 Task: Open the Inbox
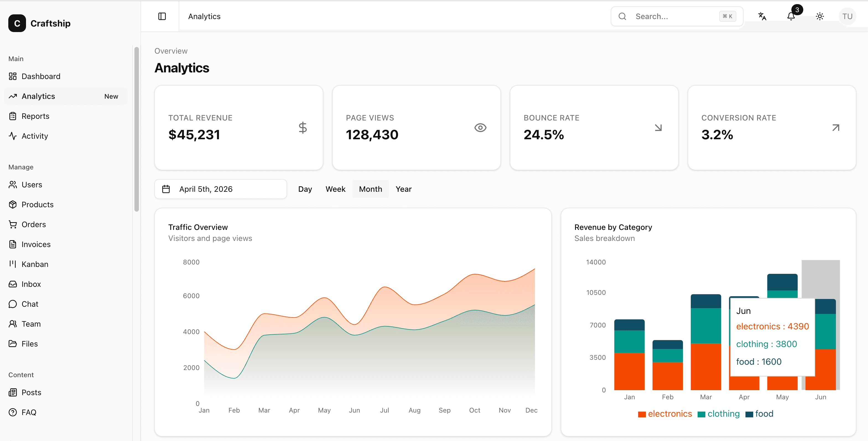coord(31,284)
